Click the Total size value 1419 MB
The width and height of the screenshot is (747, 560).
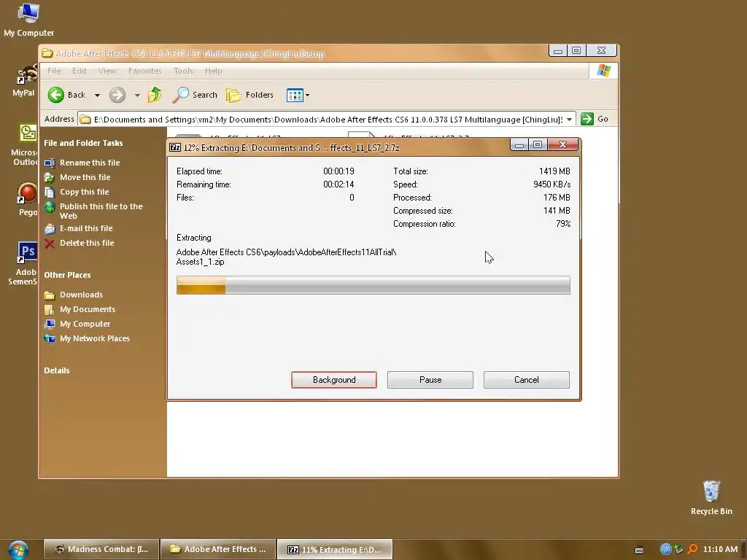click(x=554, y=171)
